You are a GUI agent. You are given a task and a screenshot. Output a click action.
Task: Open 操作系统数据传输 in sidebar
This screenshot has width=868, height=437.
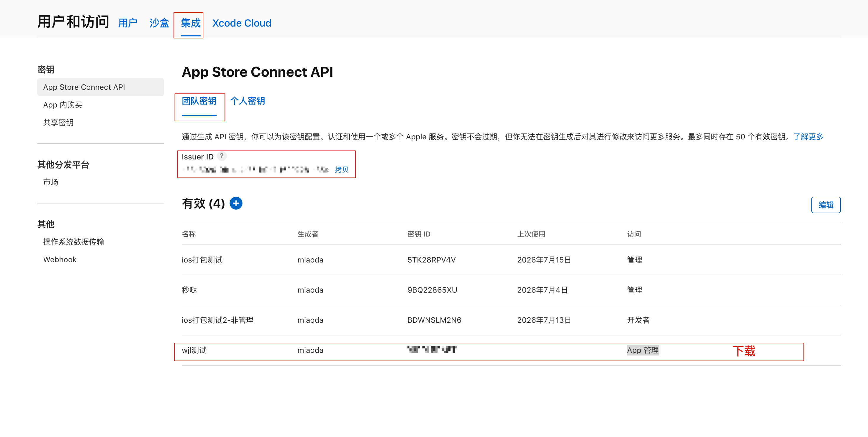click(x=73, y=242)
